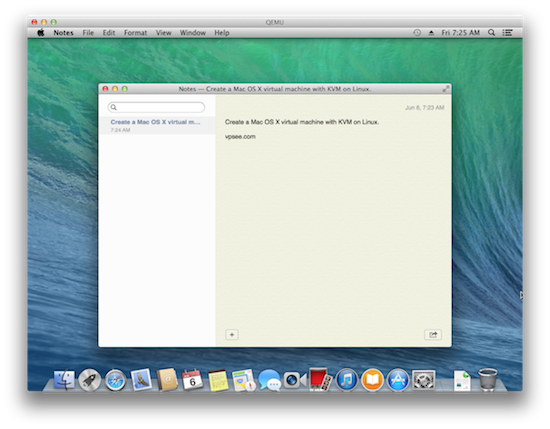The image size is (550, 429).
Task: Open the File menu
Action: coord(88,33)
